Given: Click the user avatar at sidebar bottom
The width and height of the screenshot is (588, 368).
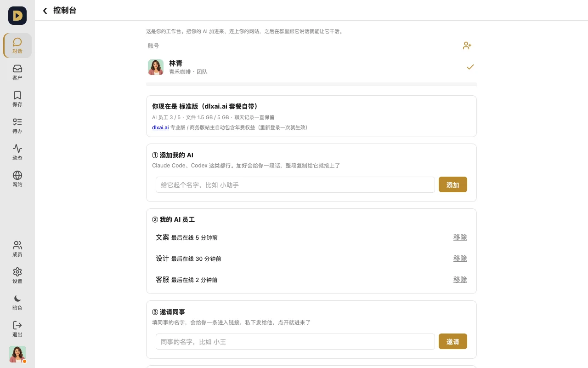Looking at the screenshot, I should [x=17, y=354].
